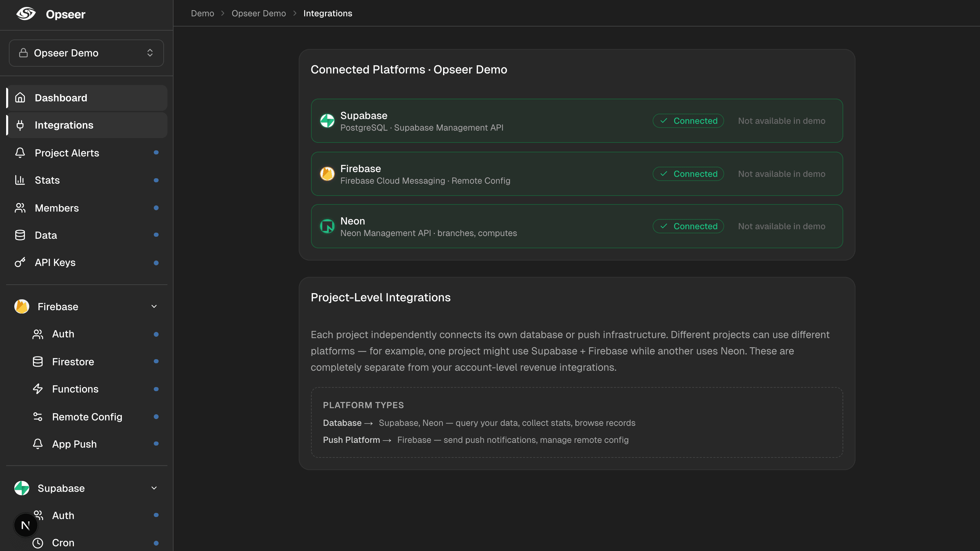Open the API Keys page

pos(87,262)
